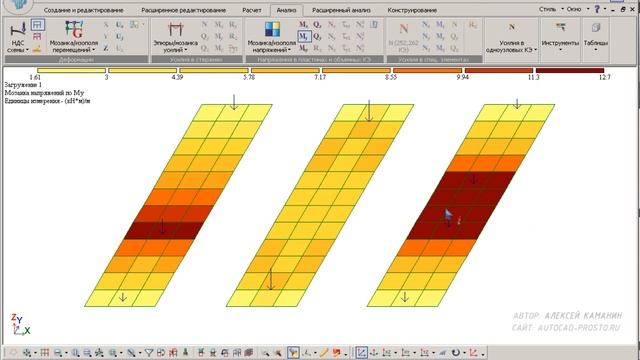Expand Мозаика/изополя напряжений options
Screen dimensions: 640x360
point(272,37)
